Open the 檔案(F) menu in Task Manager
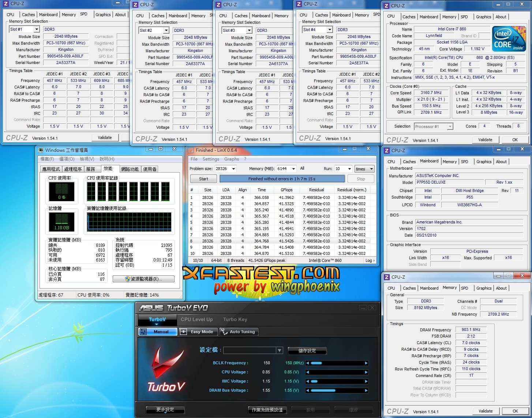Viewport: 532px width, 418px height. (x=47, y=159)
